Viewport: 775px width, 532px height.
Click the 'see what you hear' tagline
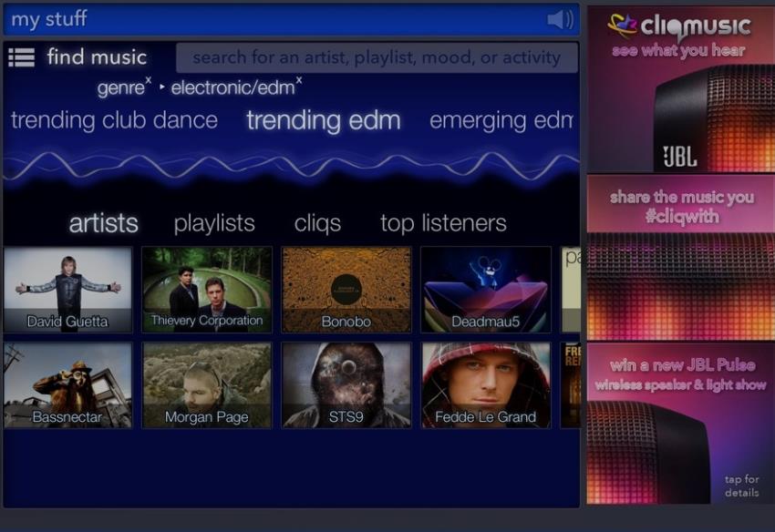(x=678, y=50)
